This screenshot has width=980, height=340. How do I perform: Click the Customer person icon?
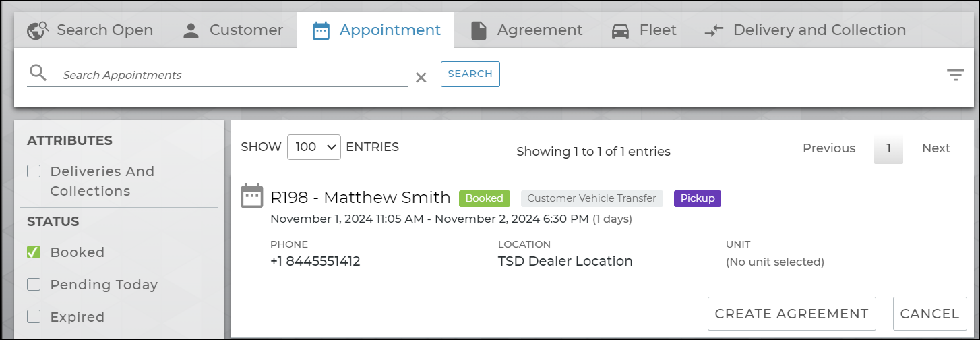point(191,31)
